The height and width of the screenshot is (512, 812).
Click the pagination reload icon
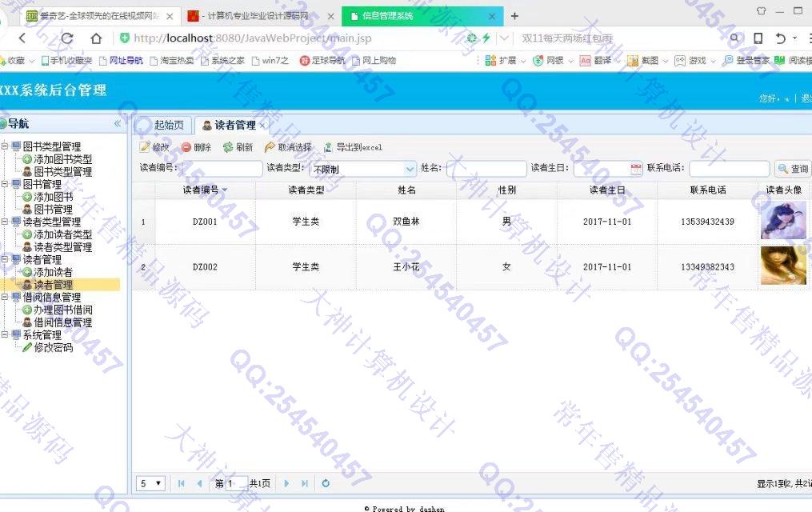pyautogui.click(x=326, y=483)
